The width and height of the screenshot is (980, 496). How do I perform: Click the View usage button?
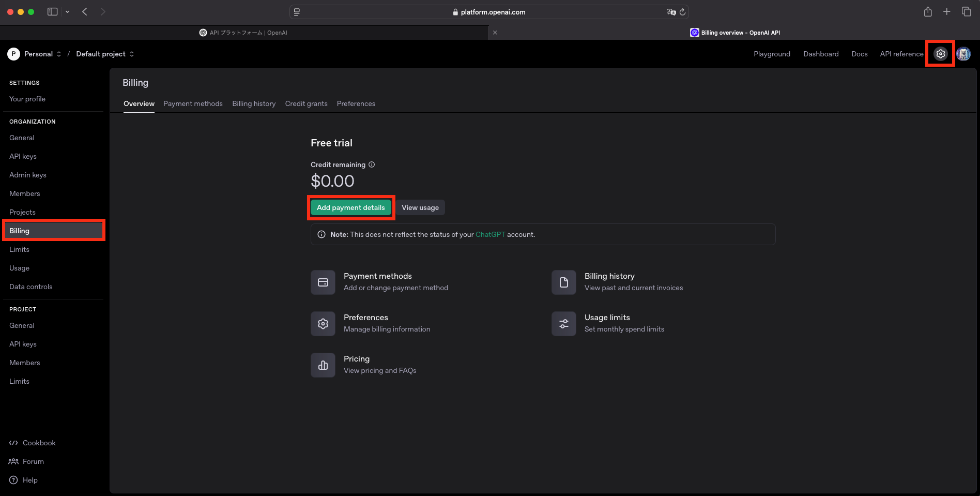(420, 207)
